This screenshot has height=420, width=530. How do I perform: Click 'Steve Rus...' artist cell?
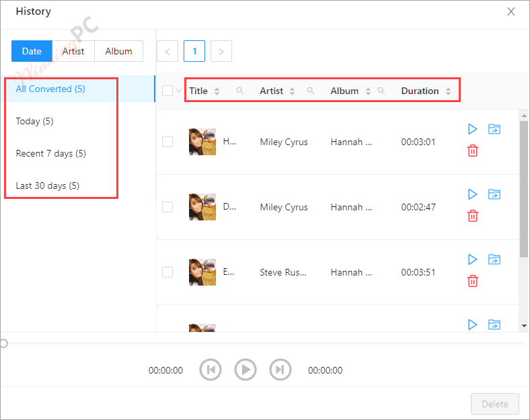point(283,272)
